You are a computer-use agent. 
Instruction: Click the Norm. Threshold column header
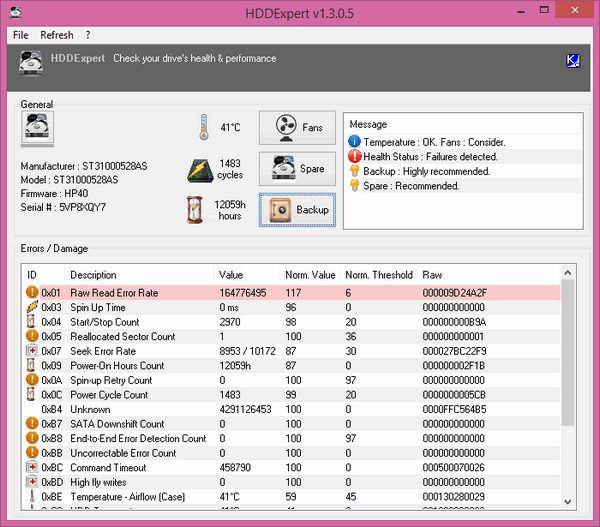click(379, 275)
